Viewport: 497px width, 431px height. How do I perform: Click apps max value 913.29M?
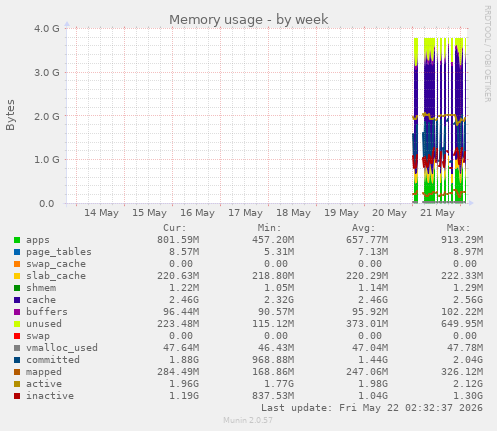pyautogui.click(x=462, y=240)
